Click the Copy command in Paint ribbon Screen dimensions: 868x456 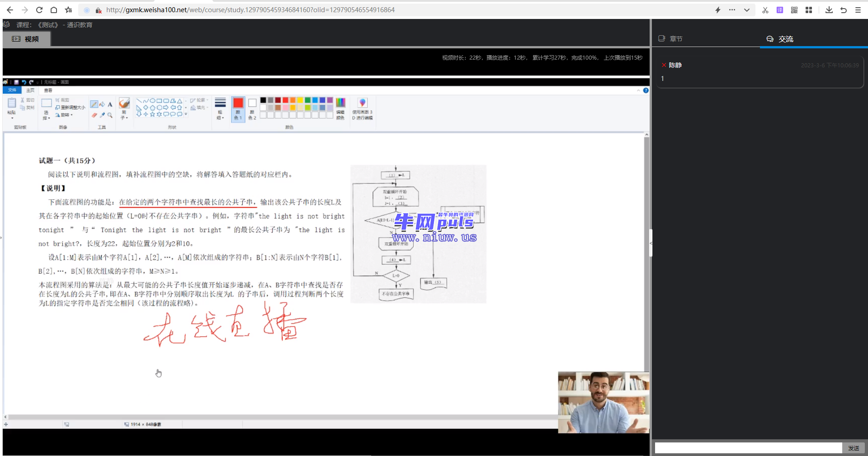click(x=28, y=108)
